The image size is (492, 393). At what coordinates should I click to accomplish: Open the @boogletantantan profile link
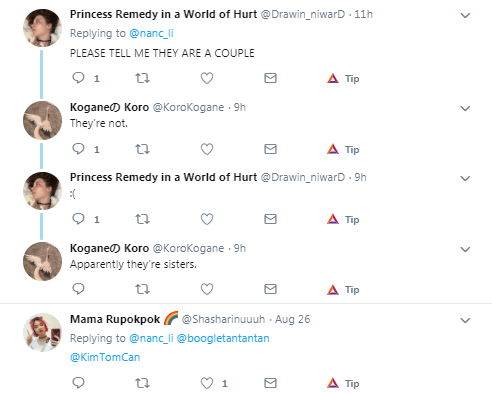tap(223, 338)
